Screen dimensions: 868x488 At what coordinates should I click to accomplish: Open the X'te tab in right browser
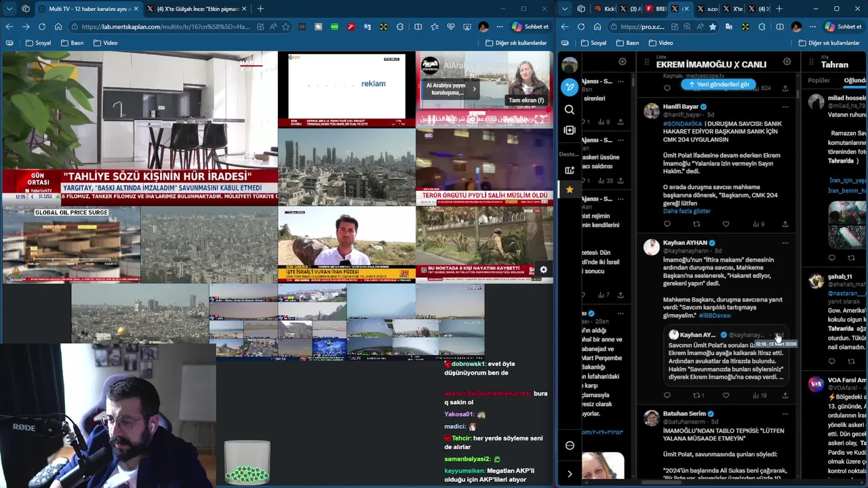click(x=733, y=9)
